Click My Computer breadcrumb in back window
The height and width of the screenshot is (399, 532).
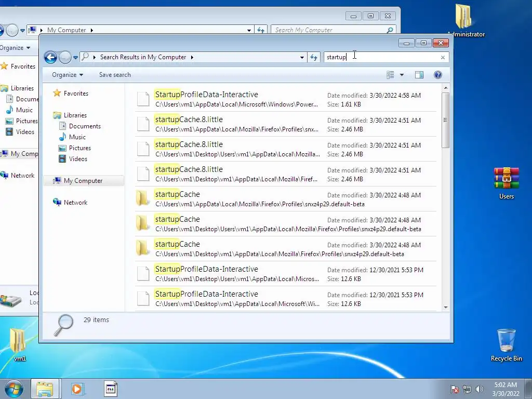[x=66, y=30]
